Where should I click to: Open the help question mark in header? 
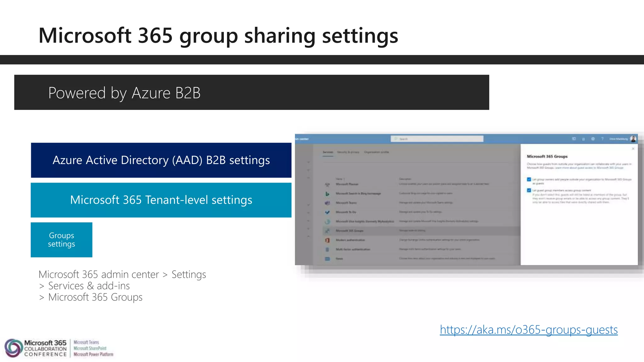602,139
